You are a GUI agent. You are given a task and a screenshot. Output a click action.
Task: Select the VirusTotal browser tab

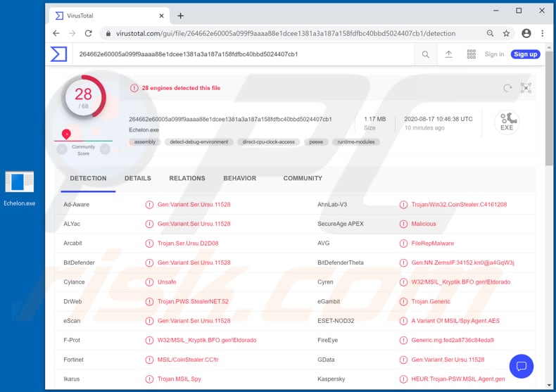click(109, 15)
